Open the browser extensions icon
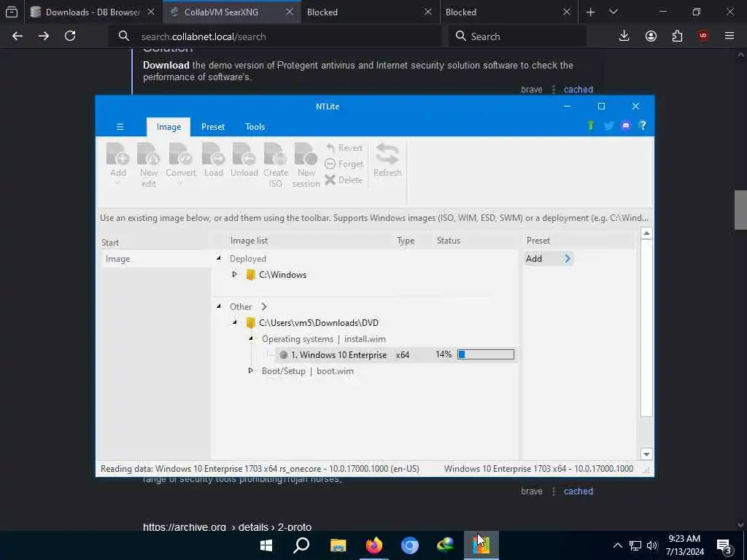Image resolution: width=747 pixels, height=560 pixels. tap(677, 36)
